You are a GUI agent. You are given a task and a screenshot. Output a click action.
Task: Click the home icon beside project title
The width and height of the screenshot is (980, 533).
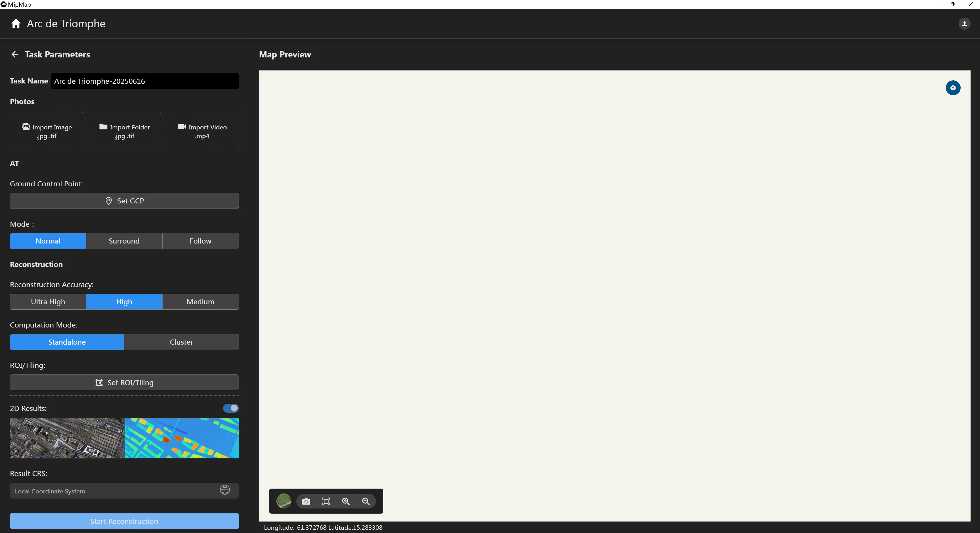click(16, 23)
